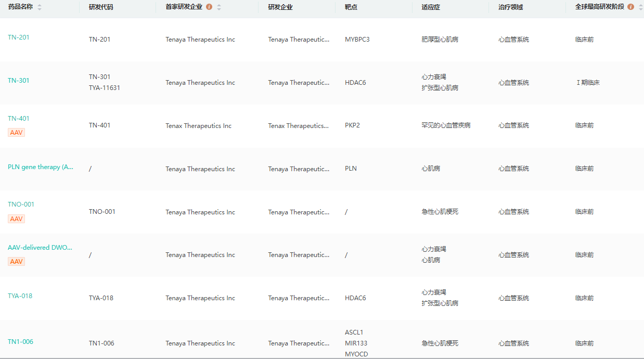Click Ⅰ期临床 stage cell
The height and width of the screenshot is (359, 644).
coord(588,83)
